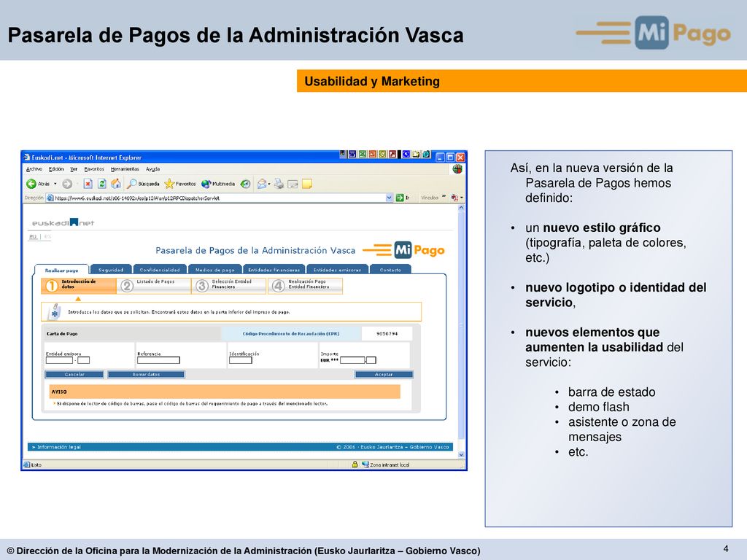Click the green Atrás back arrow
The image size is (747, 560).
[x=31, y=184]
